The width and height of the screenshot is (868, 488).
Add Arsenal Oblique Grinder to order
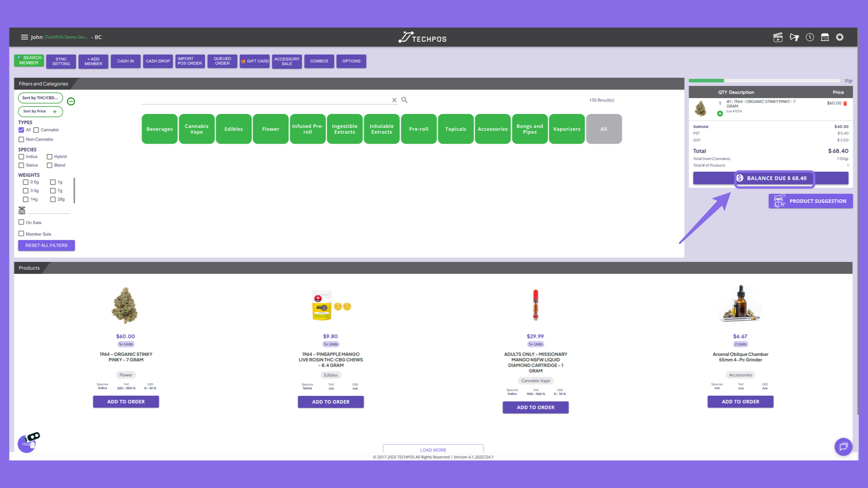coord(741,402)
